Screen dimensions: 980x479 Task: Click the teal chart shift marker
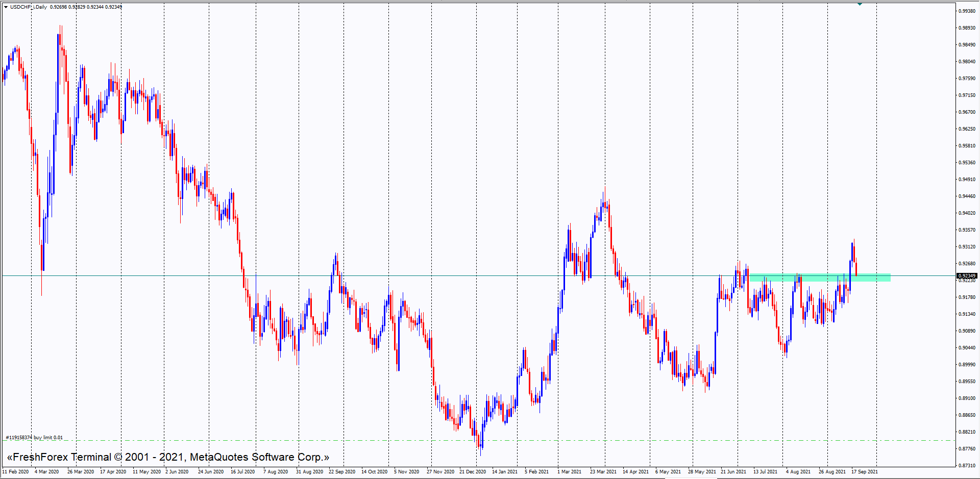[860, 4]
